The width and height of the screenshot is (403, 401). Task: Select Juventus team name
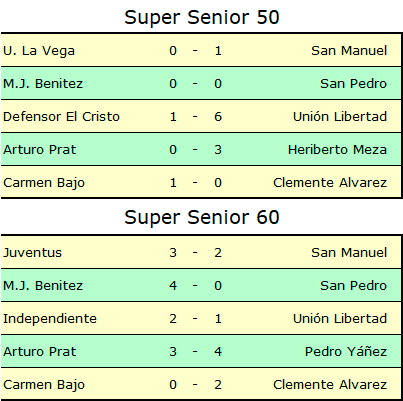coord(33,253)
